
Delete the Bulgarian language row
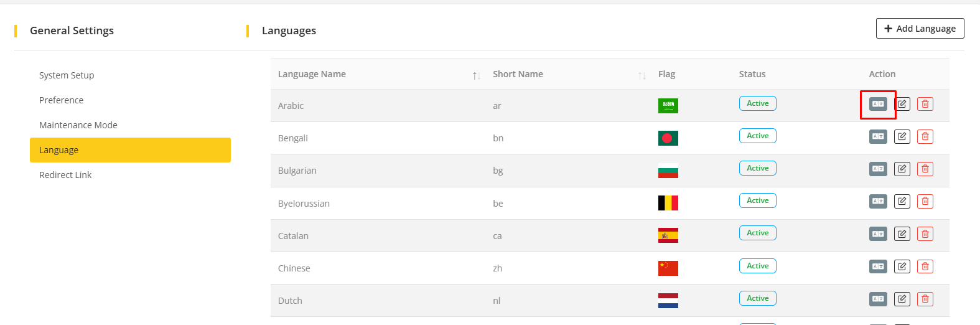tap(925, 169)
